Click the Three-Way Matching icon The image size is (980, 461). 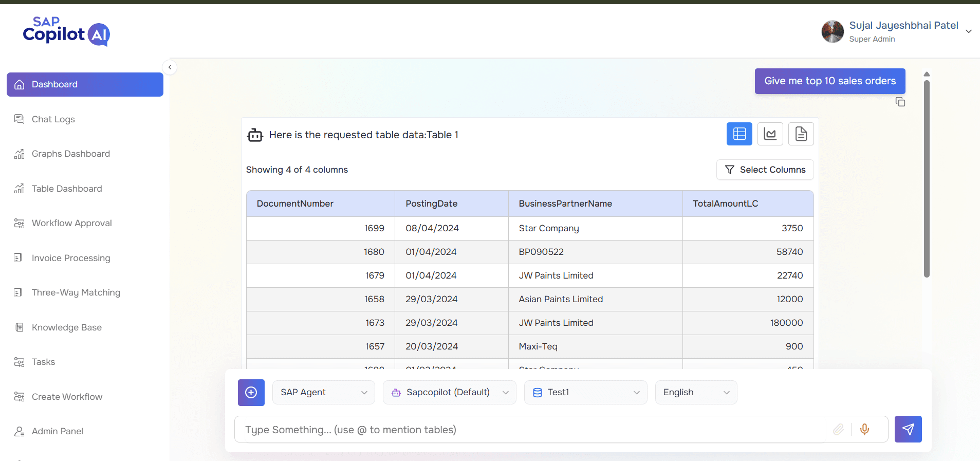(19, 292)
